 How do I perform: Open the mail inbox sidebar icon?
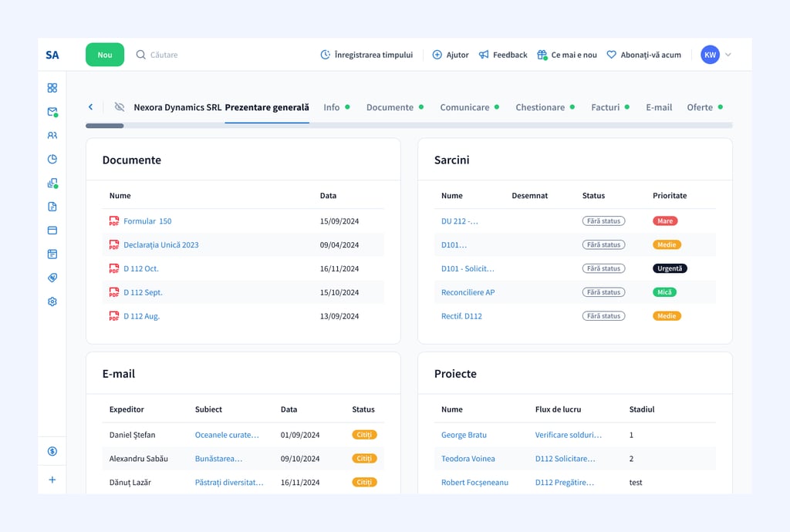(52, 112)
